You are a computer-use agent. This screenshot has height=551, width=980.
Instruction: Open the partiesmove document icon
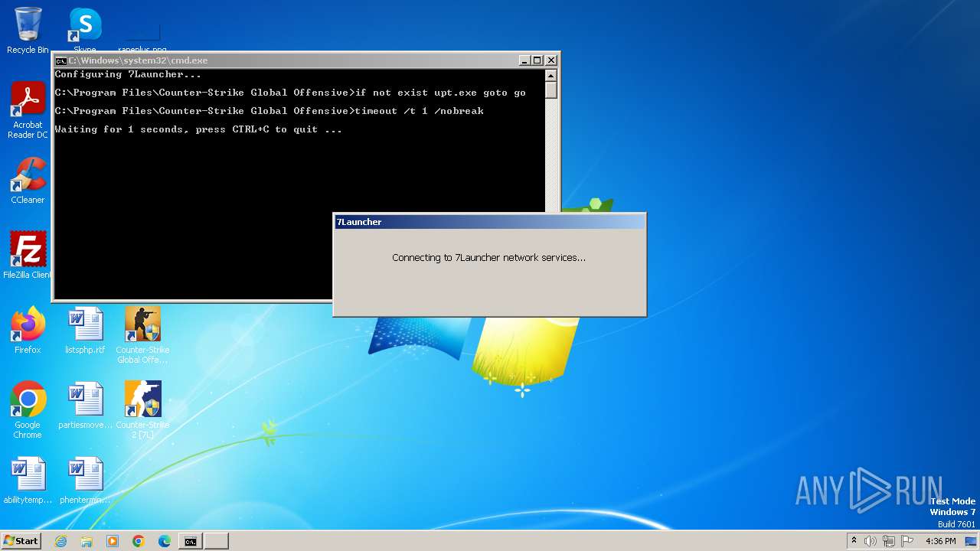(x=85, y=406)
